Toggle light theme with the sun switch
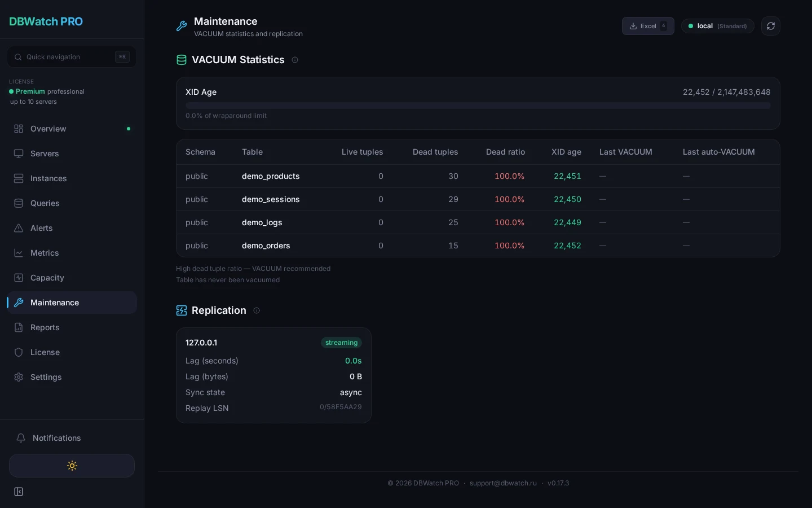The height and width of the screenshot is (508, 812). coord(72,466)
